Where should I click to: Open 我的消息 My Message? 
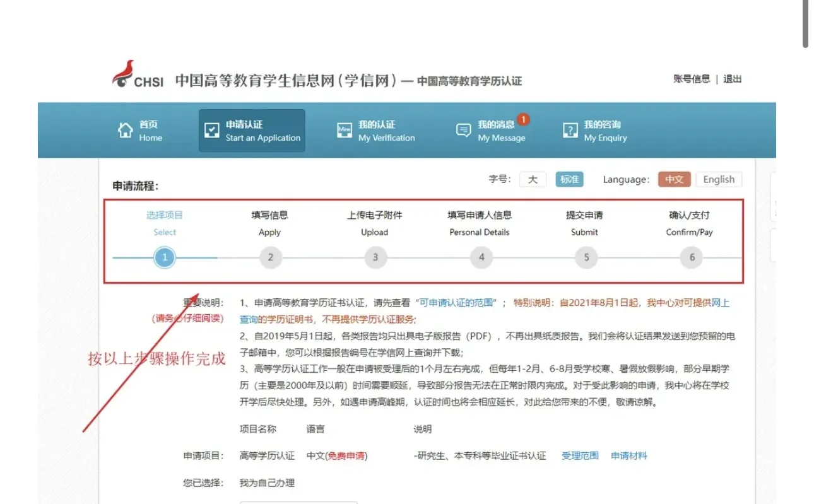(x=492, y=131)
